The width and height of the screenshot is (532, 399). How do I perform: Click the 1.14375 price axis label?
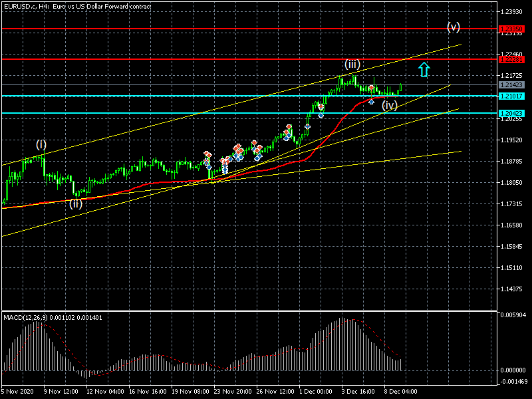(x=513, y=289)
